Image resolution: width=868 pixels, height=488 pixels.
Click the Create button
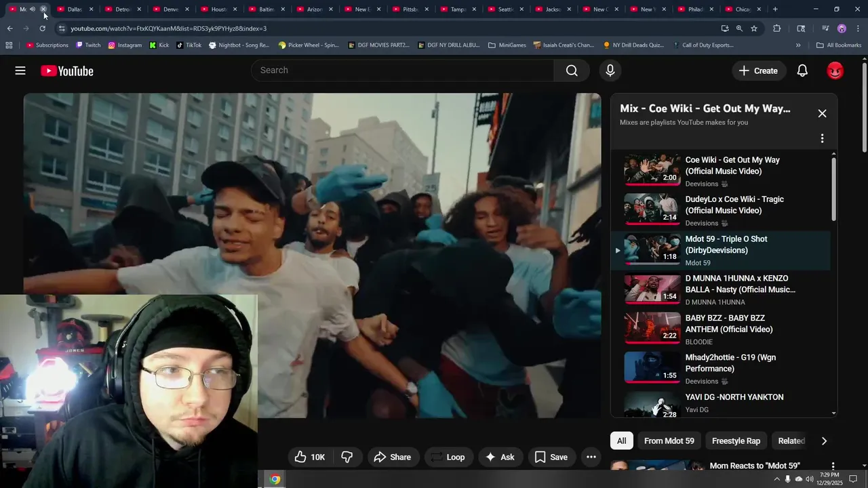click(x=758, y=70)
